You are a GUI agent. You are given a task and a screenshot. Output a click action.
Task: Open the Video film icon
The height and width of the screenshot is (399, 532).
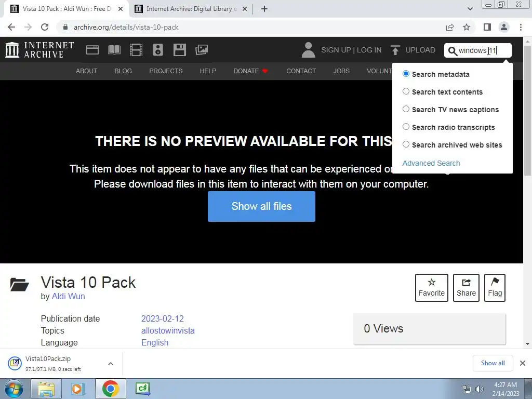[136, 50]
